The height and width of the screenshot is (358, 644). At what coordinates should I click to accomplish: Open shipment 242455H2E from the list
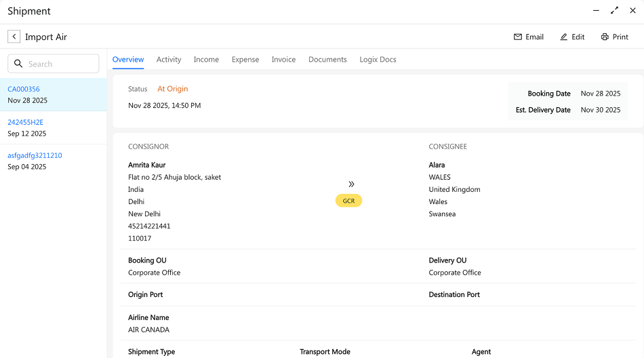tap(25, 122)
